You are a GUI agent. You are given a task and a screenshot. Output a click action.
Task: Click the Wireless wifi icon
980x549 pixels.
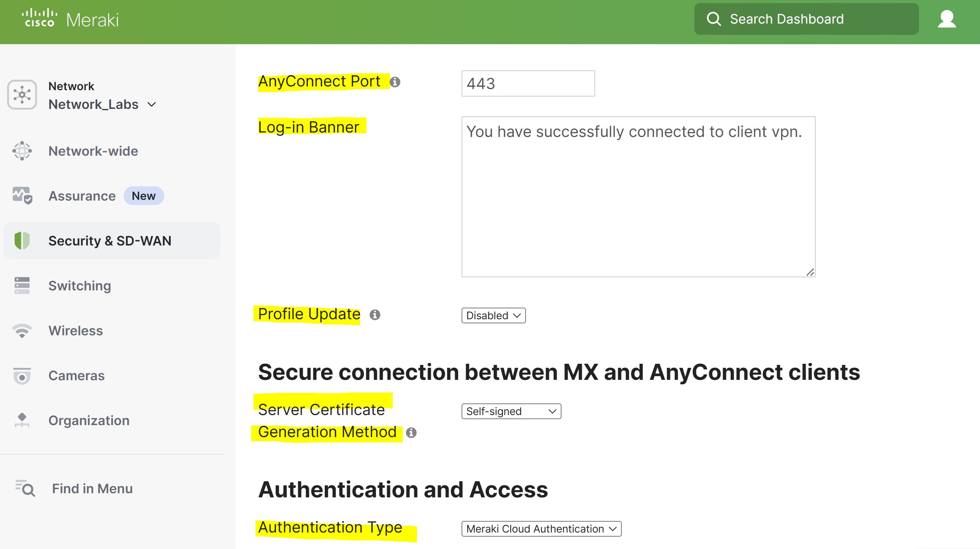[22, 330]
